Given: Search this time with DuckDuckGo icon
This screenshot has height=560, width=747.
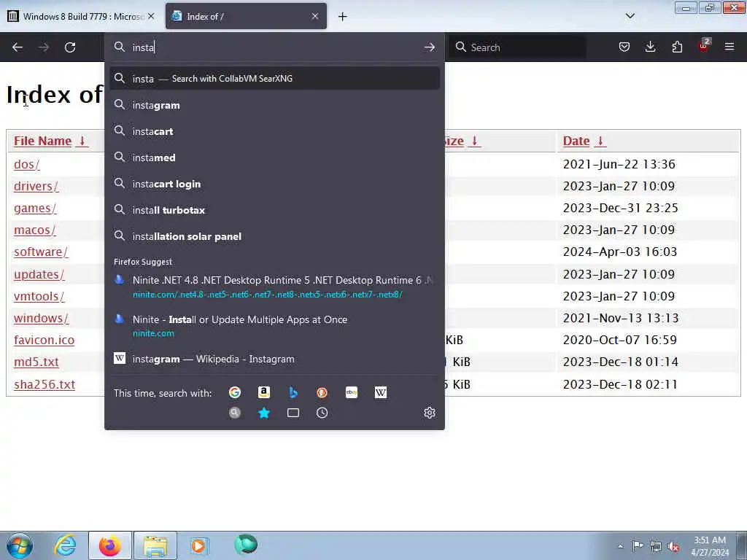Looking at the screenshot, I should pos(322,392).
